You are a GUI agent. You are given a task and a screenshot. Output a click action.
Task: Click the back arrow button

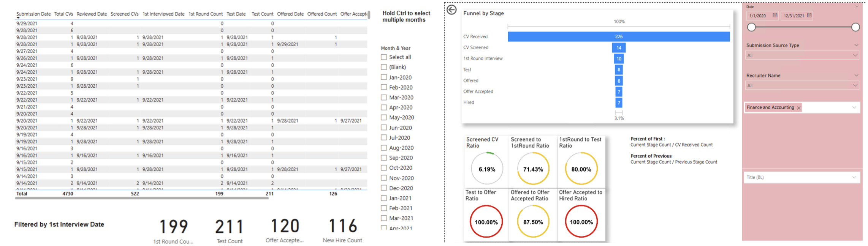[x=451, y=10]
